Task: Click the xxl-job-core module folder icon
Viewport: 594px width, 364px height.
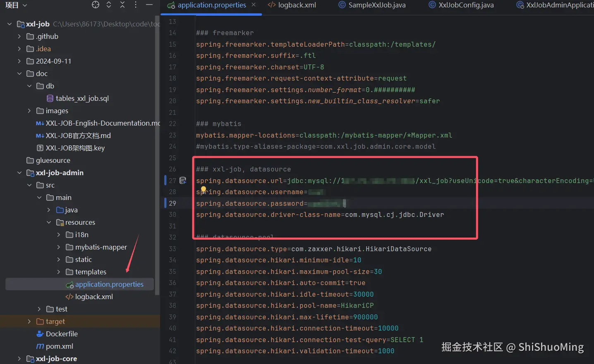Action: pos(30,359)
